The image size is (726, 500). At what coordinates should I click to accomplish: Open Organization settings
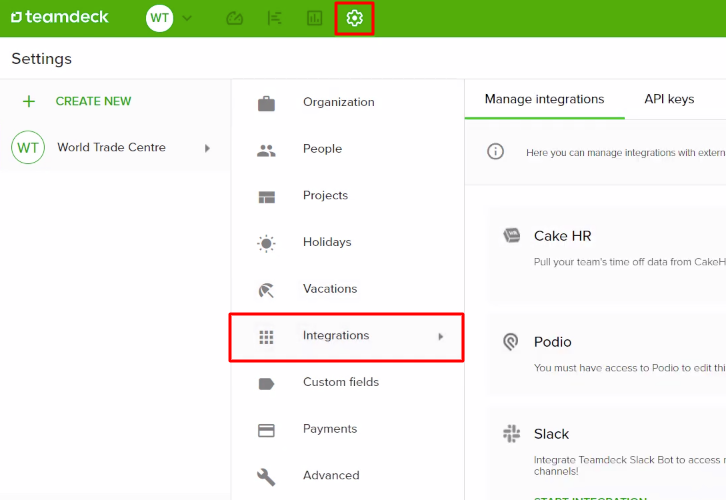[x=339, y=102]
